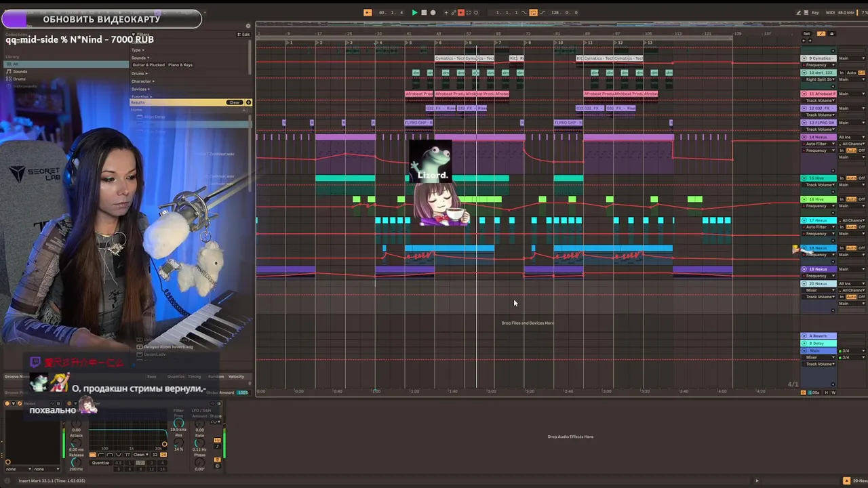Set 15 Hive monitor to Off
The height and width of the screenshot is (488, 868).
point(862,178)
